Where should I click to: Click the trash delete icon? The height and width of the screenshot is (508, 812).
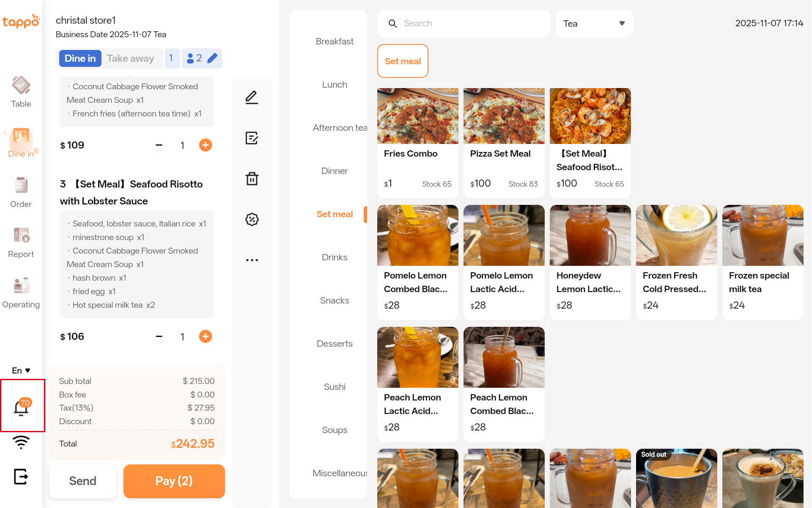(252, 179)
